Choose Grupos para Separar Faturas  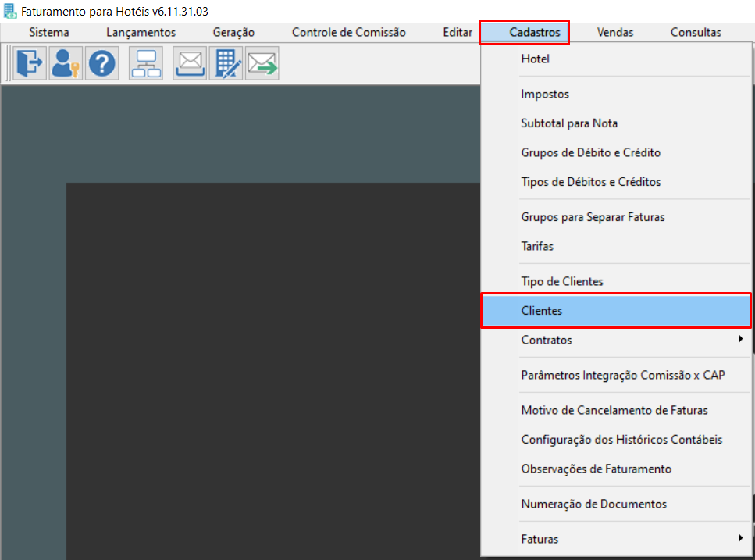(x=616, y=217)
